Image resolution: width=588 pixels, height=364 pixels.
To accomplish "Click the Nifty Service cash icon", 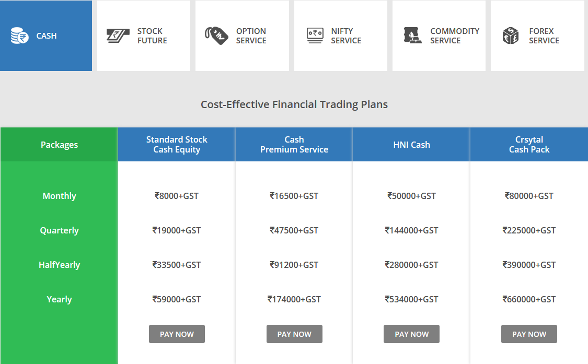I will tap(315, 36).
